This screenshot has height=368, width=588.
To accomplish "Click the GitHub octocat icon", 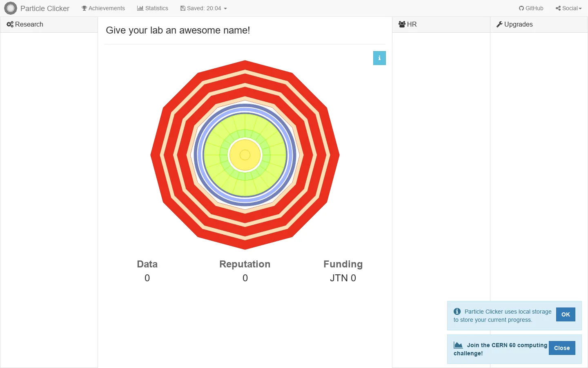I will point(521,8).
